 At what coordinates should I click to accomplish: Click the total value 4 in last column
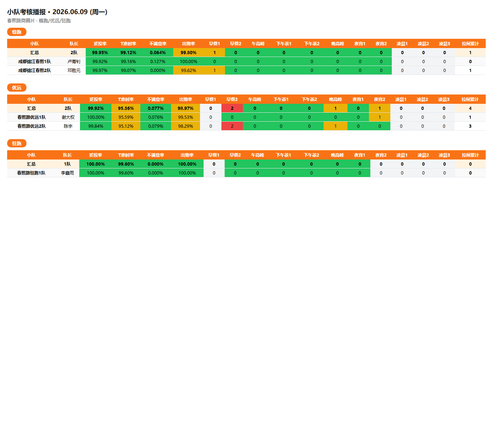(470, 108)
